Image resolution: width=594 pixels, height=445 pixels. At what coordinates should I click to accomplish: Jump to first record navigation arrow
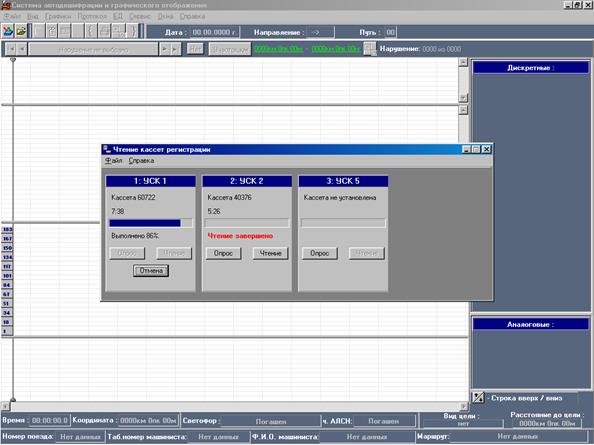click(11, 49)
